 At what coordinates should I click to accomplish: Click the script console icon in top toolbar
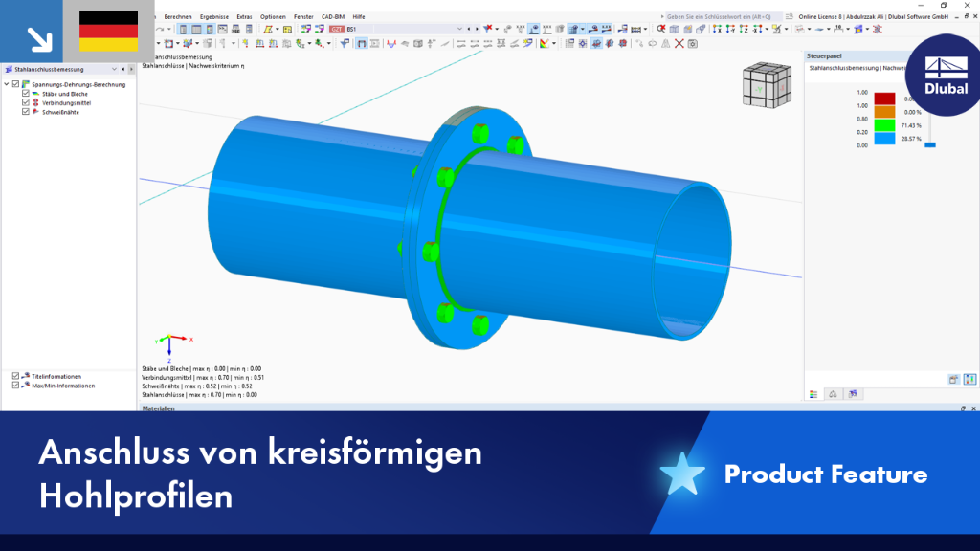(222, 29)
